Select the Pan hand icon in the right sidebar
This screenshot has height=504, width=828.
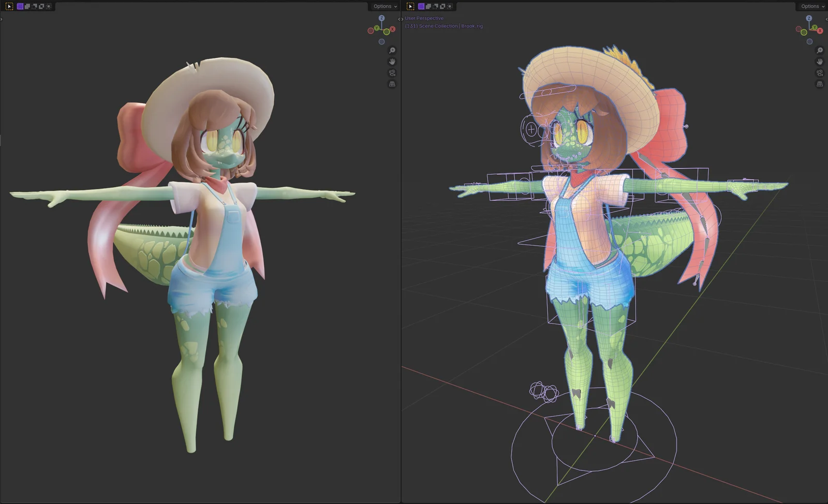[819, 61]
